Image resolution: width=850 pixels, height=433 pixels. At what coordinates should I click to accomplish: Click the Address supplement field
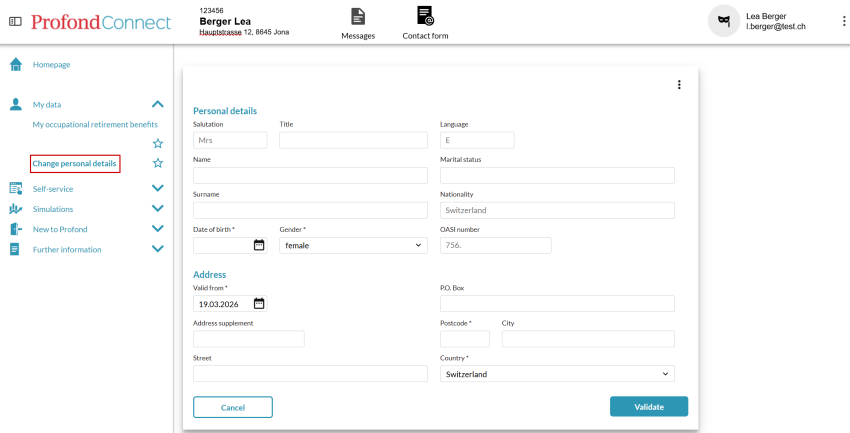click(x=249, y=339)
